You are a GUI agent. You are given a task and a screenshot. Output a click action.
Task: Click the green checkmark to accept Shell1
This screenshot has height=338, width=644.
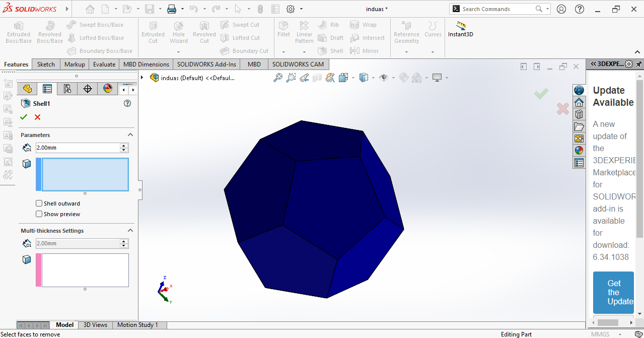(x=24, y=117)
